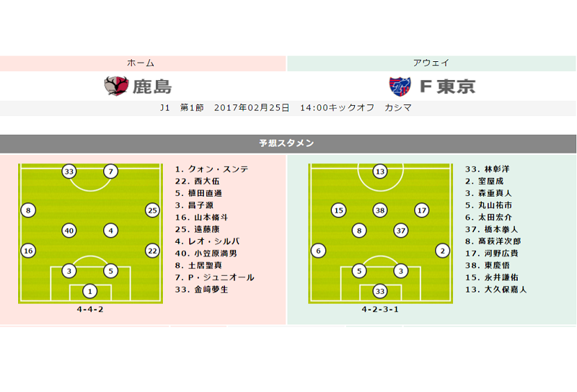Screen dimensions: 577x392
Task: Select player marker 40 on Kashima pitch
Action: coord(69,231)
